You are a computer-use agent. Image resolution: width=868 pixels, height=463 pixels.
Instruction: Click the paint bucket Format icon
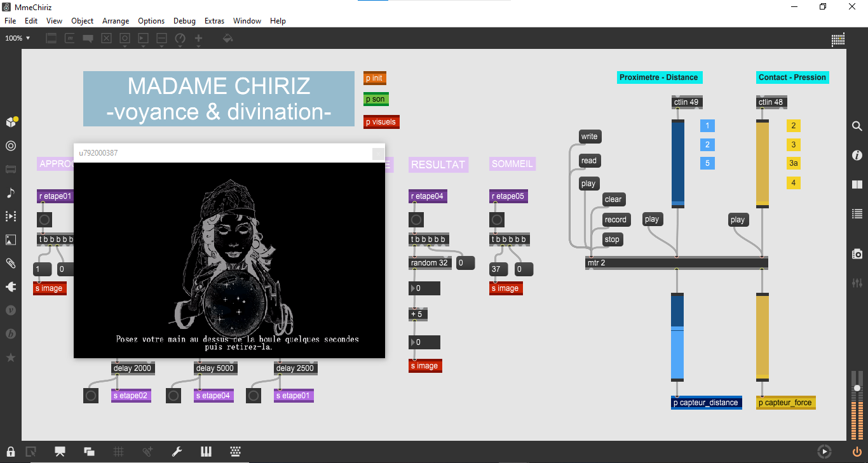click(x=227, y=39)
